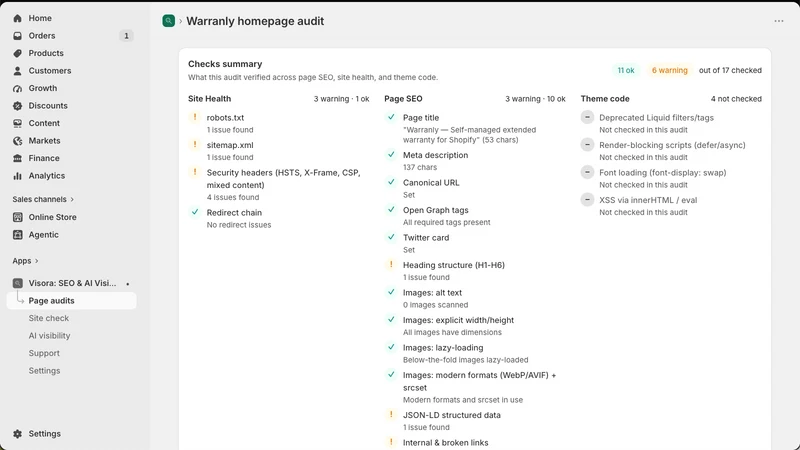
Task: Click the 'Theme code' column heading
Action: click(605, 99)
